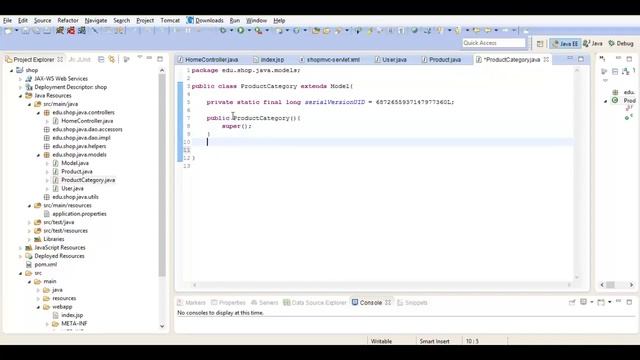This screenshot has height=360, width=640.
Task: Click the Open Perspective icon
Action: coord(540,44)
